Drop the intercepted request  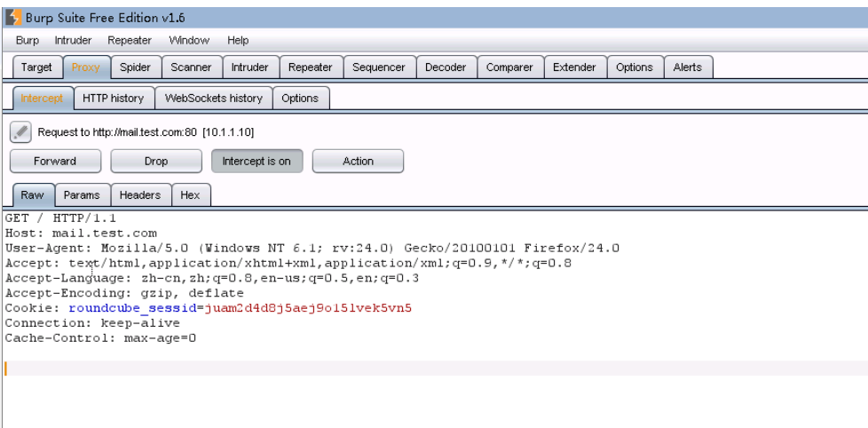156,161
